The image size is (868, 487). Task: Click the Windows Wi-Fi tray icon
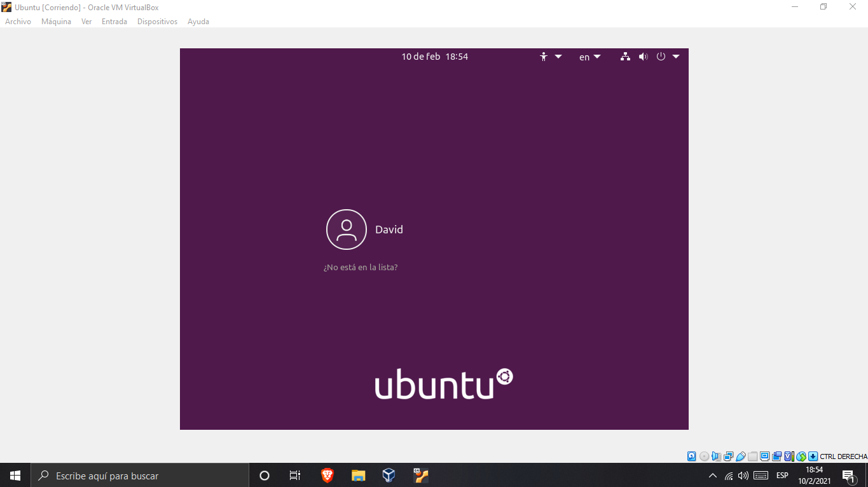pos(729,476)
